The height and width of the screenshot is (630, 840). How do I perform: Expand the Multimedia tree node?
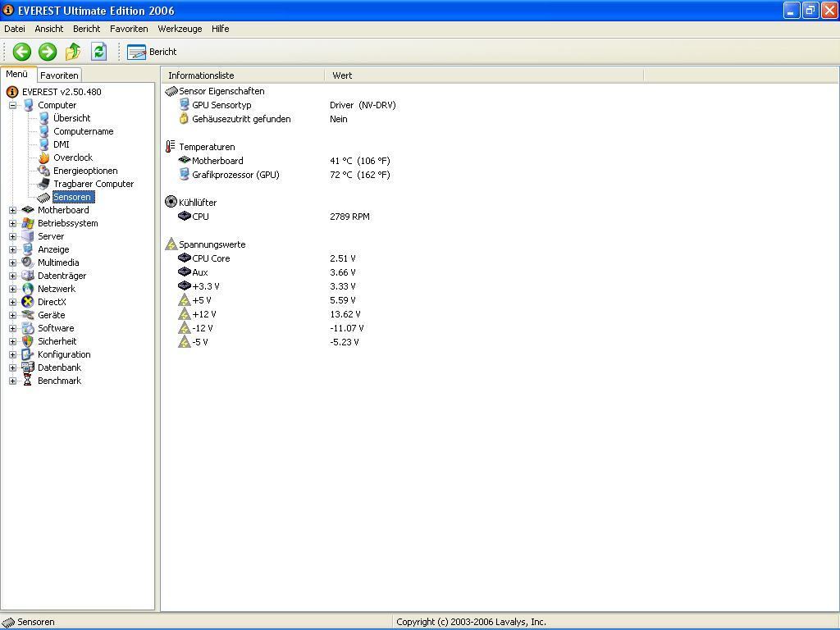[12, 262]
